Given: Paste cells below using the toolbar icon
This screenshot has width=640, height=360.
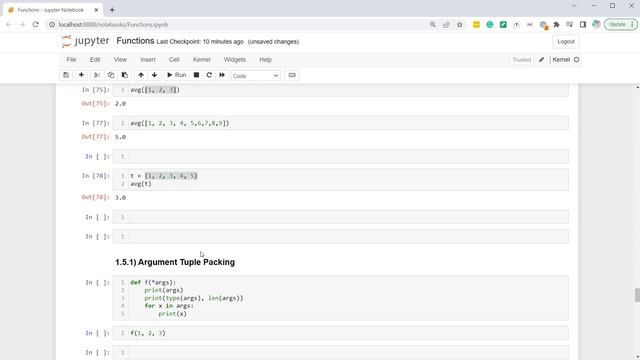Looking at the screenshot, I should (x=125, y=75).
